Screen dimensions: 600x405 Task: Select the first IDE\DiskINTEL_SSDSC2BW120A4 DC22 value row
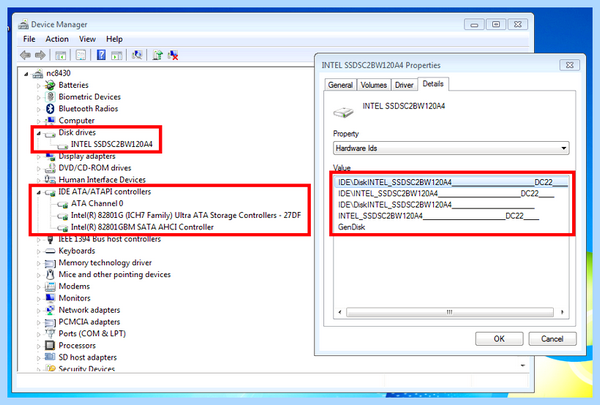click(x=452, y=182)
